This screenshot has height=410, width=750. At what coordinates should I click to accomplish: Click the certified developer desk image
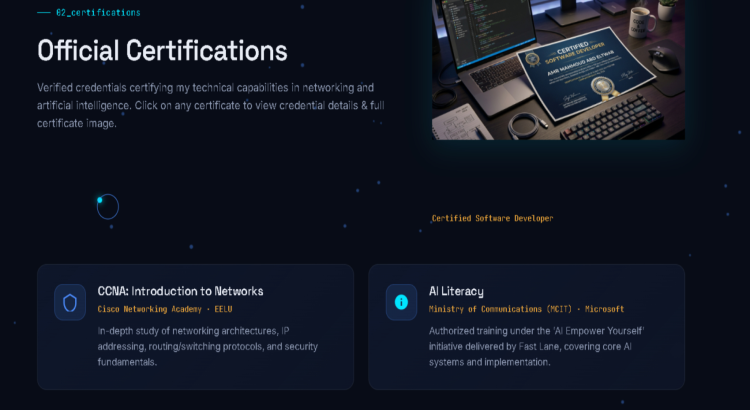[x=558, y=70]
